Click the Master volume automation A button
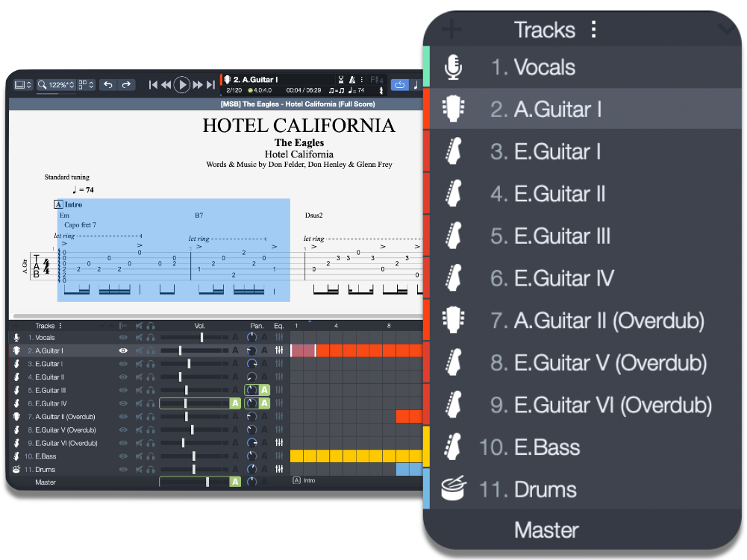Screen dimensions: 747x560 point(235,482)
